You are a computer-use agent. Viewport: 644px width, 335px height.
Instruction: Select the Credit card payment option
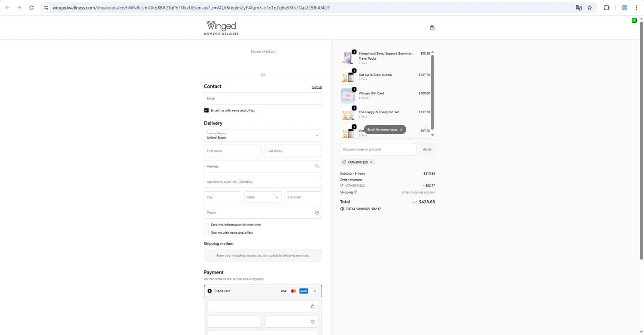pyautogui.click(x=210, y=291)
